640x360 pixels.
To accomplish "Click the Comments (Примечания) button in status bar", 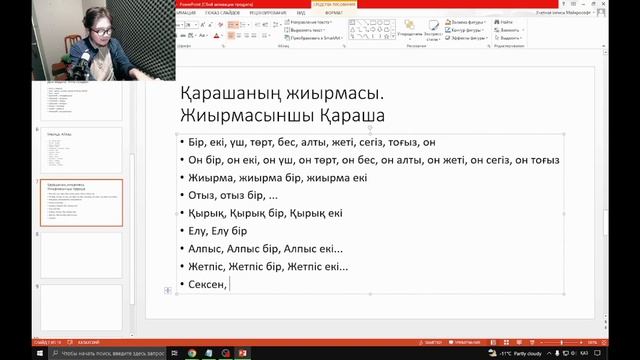I will point(464,342).
